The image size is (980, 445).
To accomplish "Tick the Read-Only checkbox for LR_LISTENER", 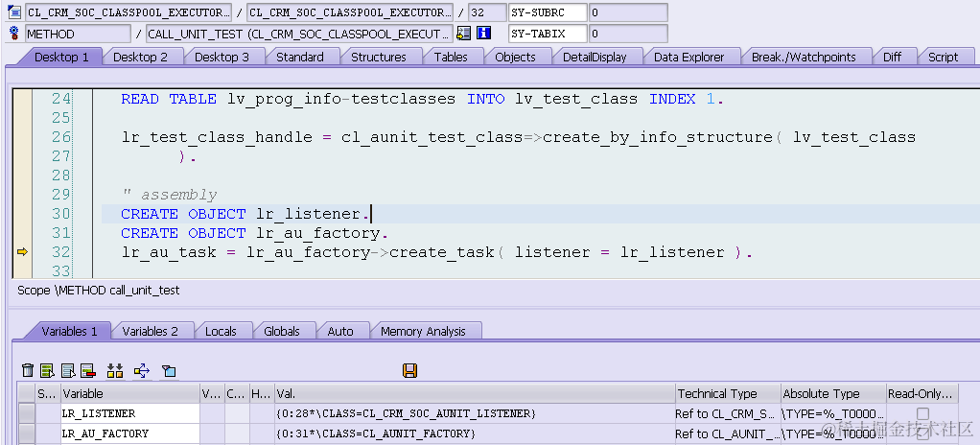I will coord(922,413).
